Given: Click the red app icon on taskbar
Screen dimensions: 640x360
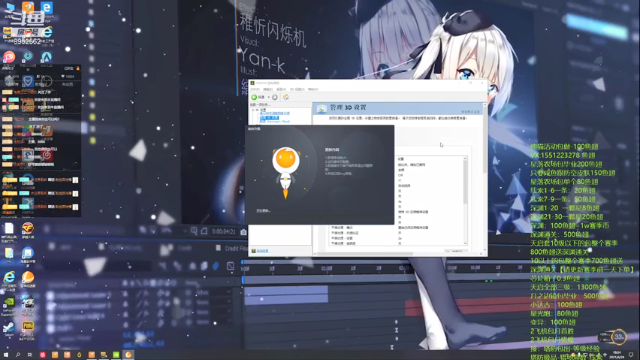Looking at the screenshot, I should [x=42, y=355].
